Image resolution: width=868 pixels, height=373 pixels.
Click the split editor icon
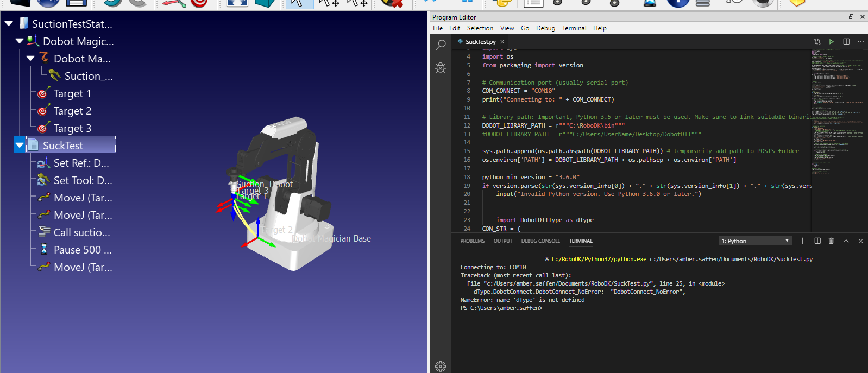846,42
